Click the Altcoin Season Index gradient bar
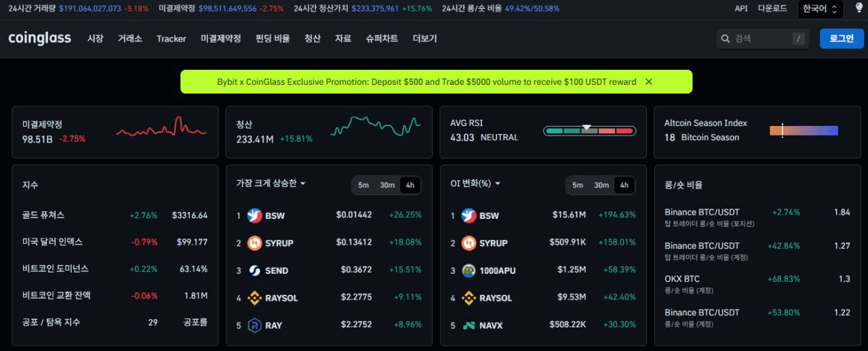Viewport: 868px width, 351px height. coord(804,130)
